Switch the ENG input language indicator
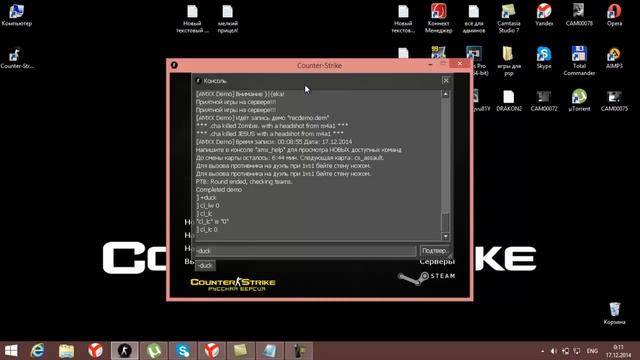Viewport: 640px width, 360px height. [x=592, y=351]
